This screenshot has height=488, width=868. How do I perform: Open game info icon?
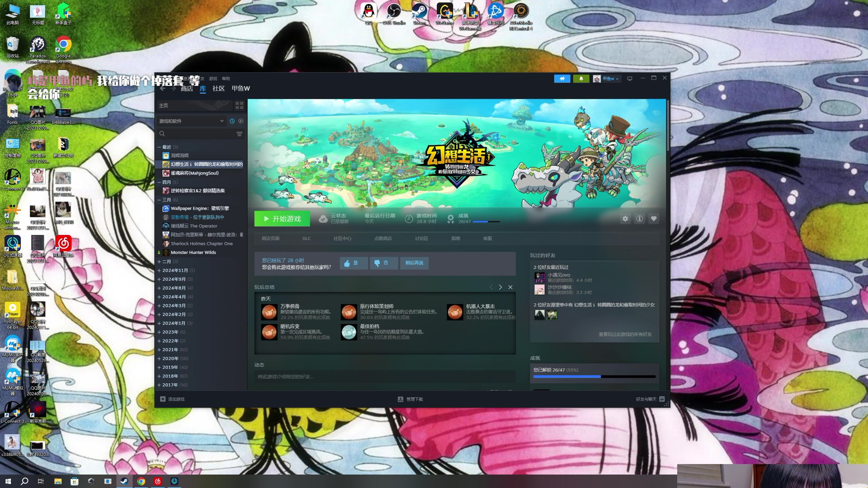point(639,219)
